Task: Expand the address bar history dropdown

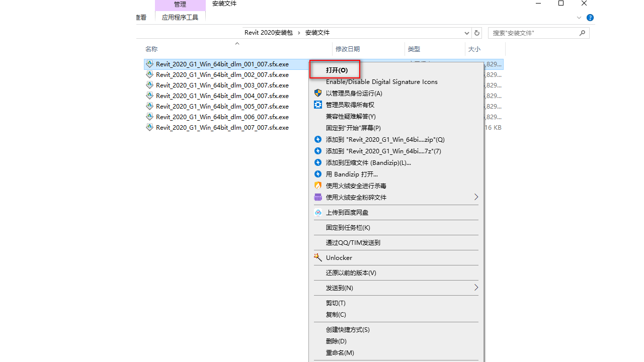Action: point(467,33)
